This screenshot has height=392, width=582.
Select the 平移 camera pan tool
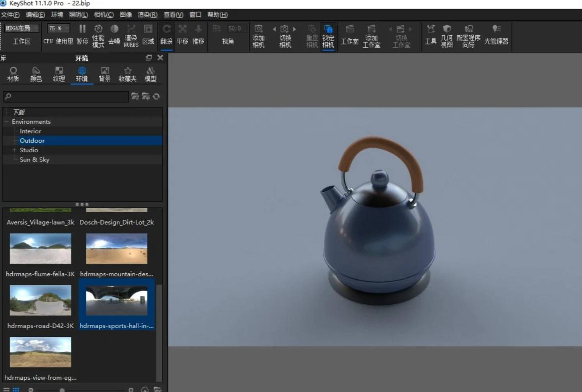tap(182, 36)
